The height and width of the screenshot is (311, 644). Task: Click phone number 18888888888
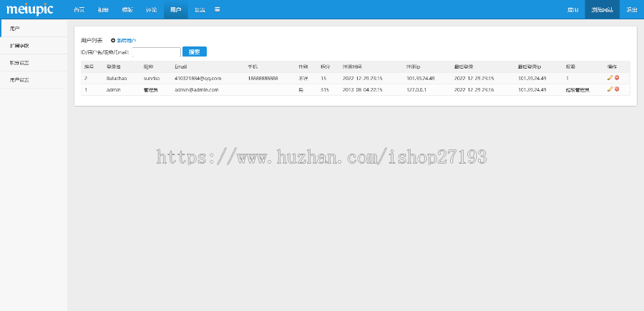click(263, 78)
